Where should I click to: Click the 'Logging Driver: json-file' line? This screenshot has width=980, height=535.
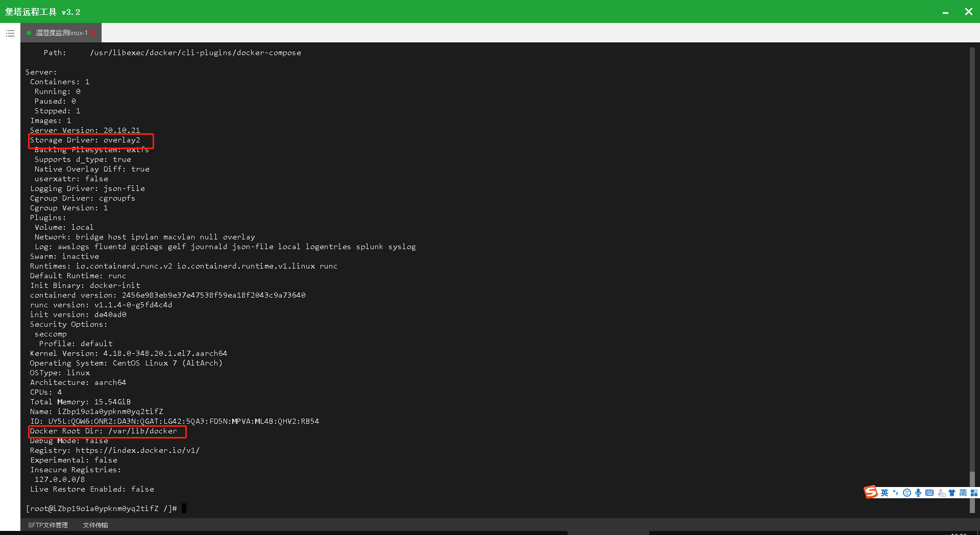coord(87,188)
